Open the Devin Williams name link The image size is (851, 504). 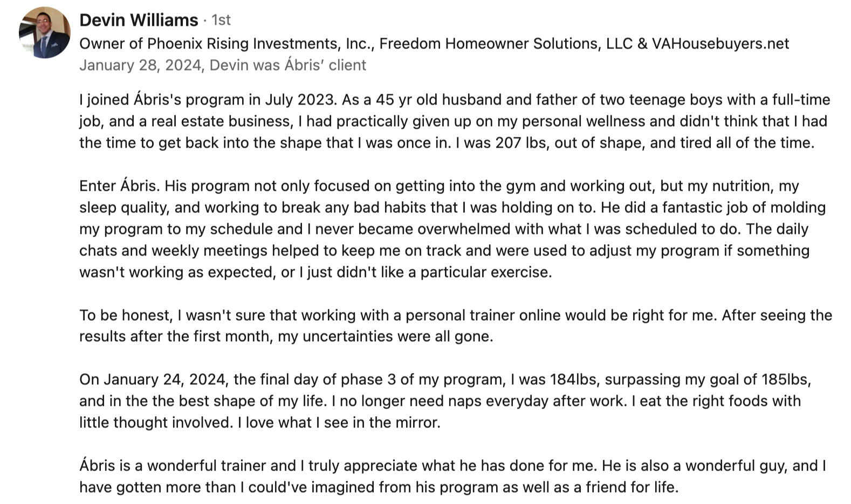tap(139, 20)
